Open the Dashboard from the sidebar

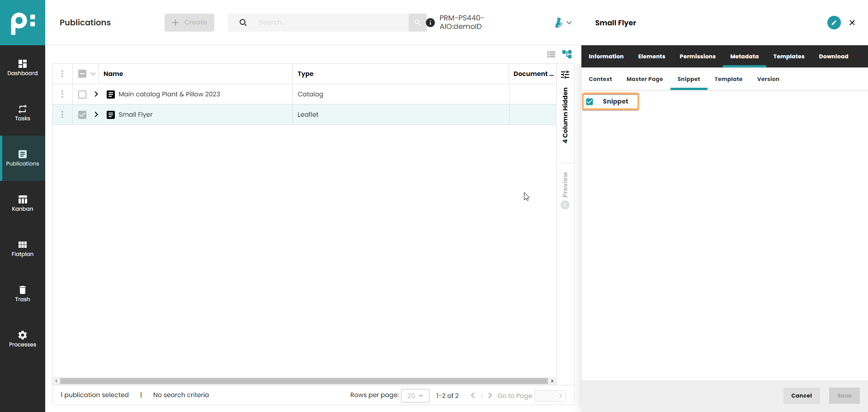coord(23,68)
